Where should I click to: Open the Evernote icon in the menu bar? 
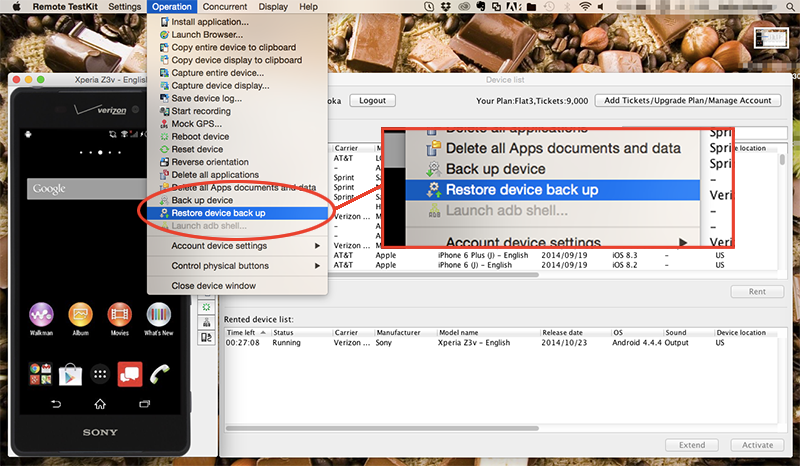tap(480, 7)
